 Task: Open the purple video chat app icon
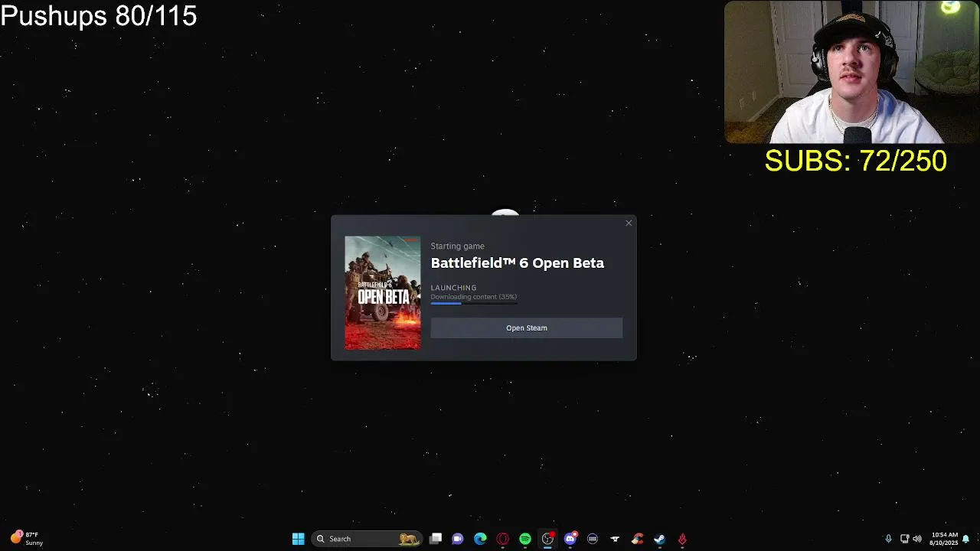coord(457,539)
